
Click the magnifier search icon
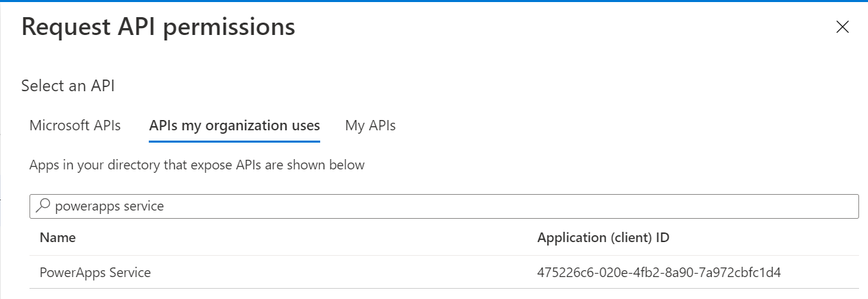coord(43,206)
